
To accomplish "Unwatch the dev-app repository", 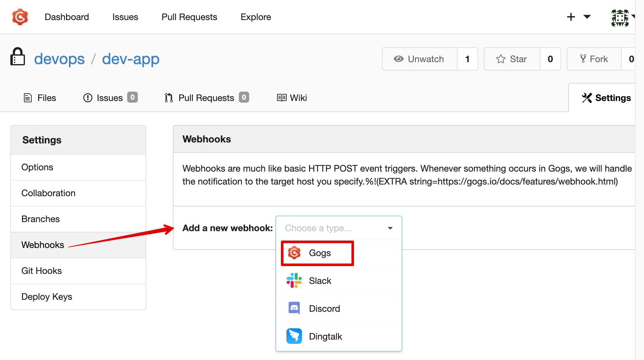I will click(x=420, y=59).
